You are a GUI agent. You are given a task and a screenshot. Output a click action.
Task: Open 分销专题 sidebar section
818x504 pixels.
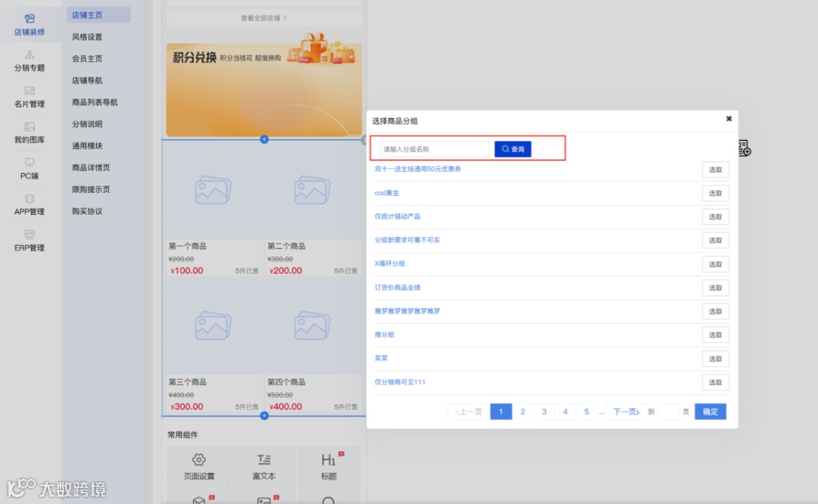(x=30, y=61)
